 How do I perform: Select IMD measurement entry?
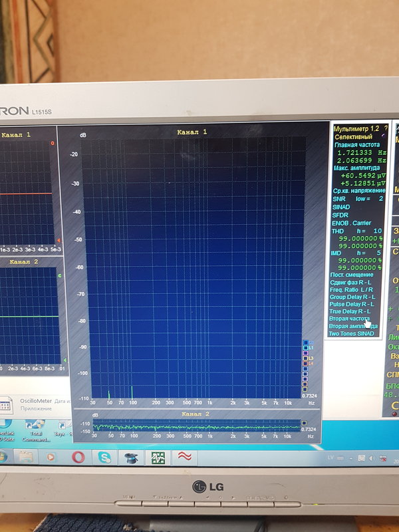point(336,253)
